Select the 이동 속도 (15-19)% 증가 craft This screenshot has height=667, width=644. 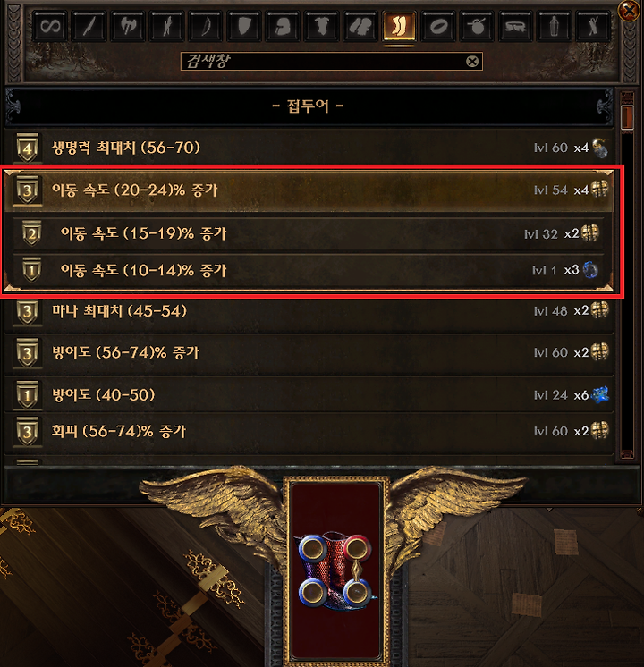[309, 233]
